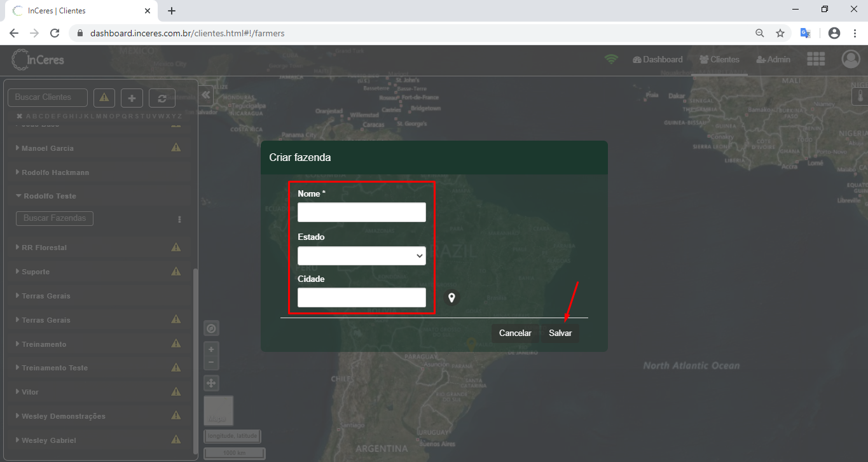Open the Chrome three-dot menu
Image resolution: width=868 pixels, height=462 pixels.
(x=854, y=33)
